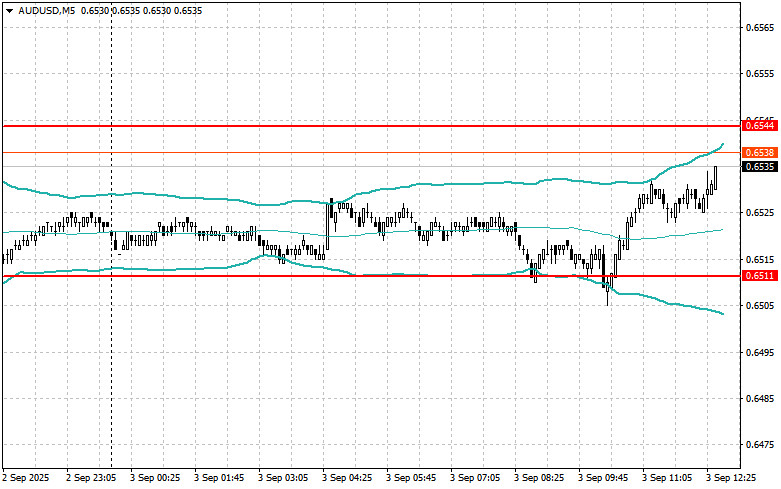The image size is (781, 489).
Task: Select the orange 0.6538 price level label
Action: click(x=760, y=152)
